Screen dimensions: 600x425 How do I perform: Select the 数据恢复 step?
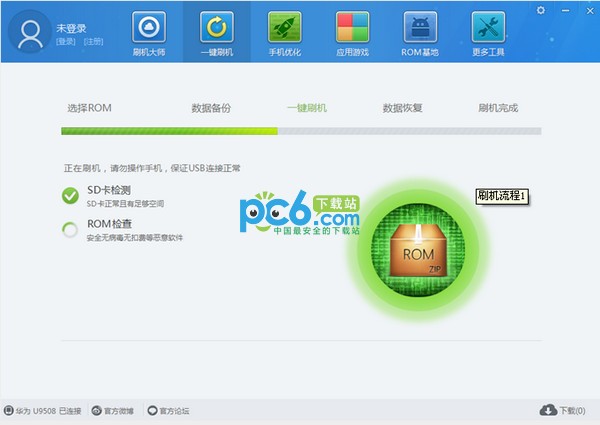403,108
